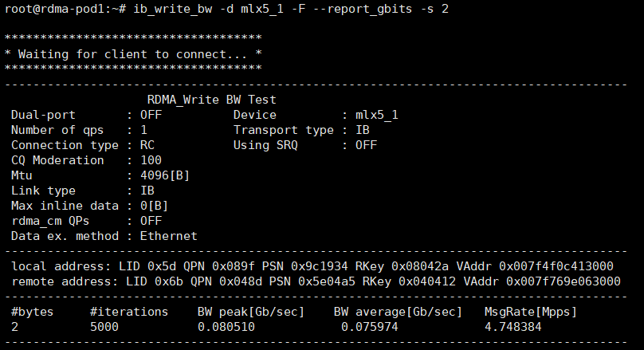The image size is (644, 350).
Task: Click the RDMA_Write BW Test heading
Action: 211,100
